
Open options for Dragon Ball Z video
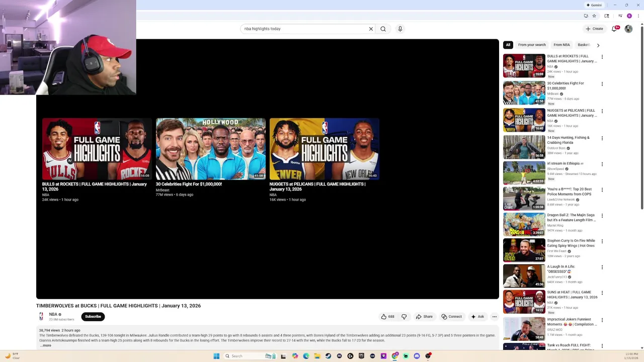[602, 216]
